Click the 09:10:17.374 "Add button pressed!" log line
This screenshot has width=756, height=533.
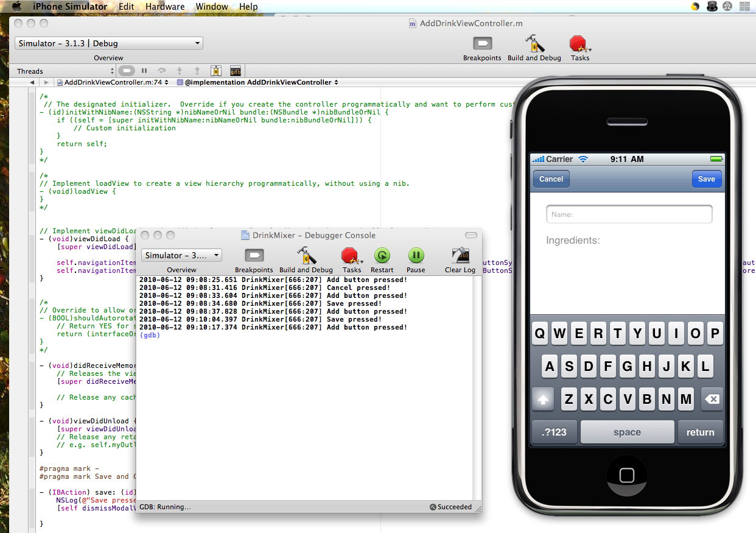[x=273, y=327]
